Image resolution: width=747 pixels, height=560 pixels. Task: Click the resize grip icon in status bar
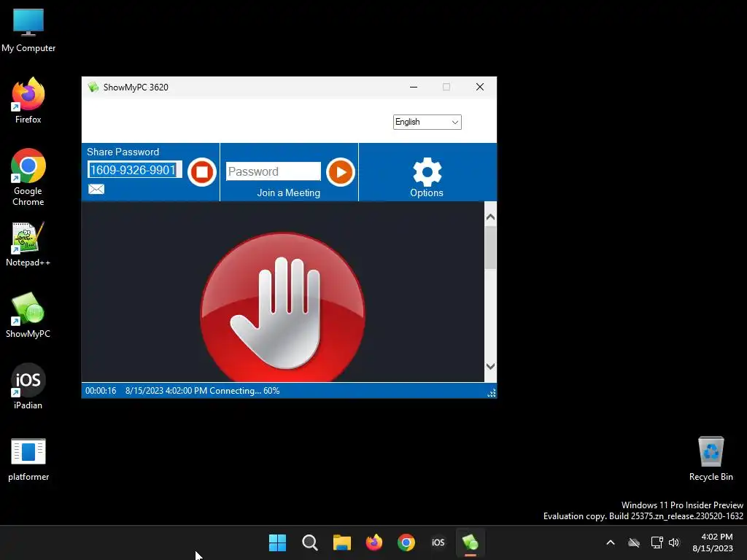(492, 393)
